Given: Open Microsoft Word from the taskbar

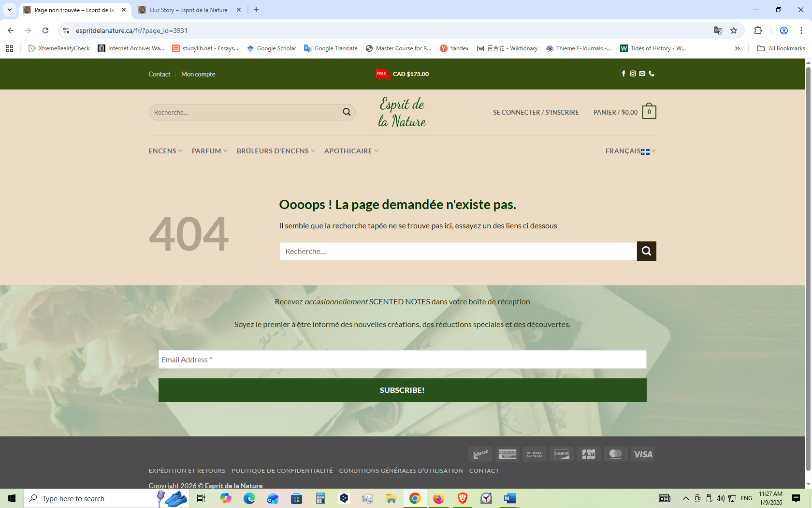Looking at the screenshot, I should click(x=509, y=498).
